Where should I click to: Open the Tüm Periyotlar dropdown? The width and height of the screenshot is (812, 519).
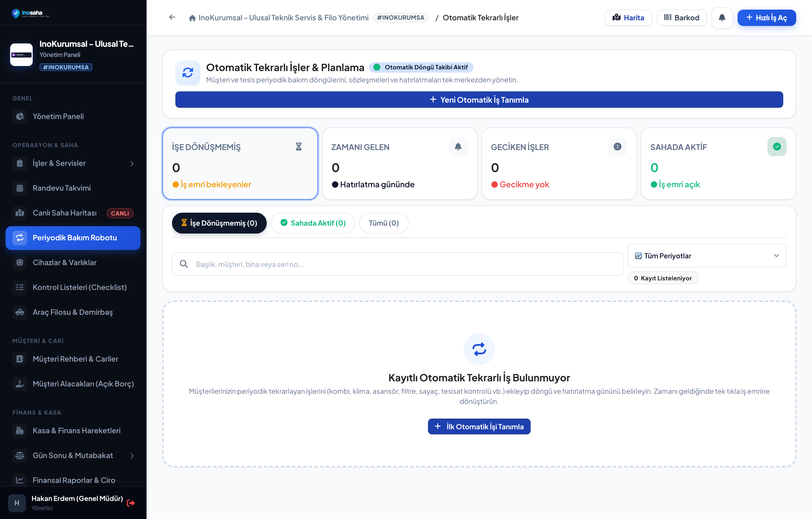[x=707, y=256]
